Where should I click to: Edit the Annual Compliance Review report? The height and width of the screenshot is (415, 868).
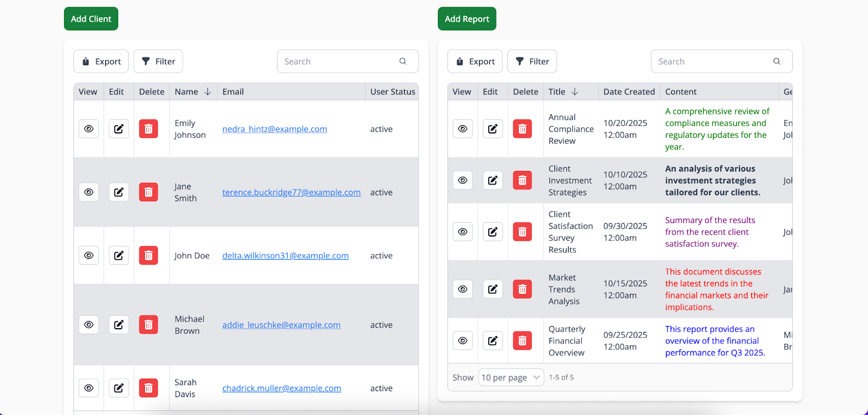point(493,129)
